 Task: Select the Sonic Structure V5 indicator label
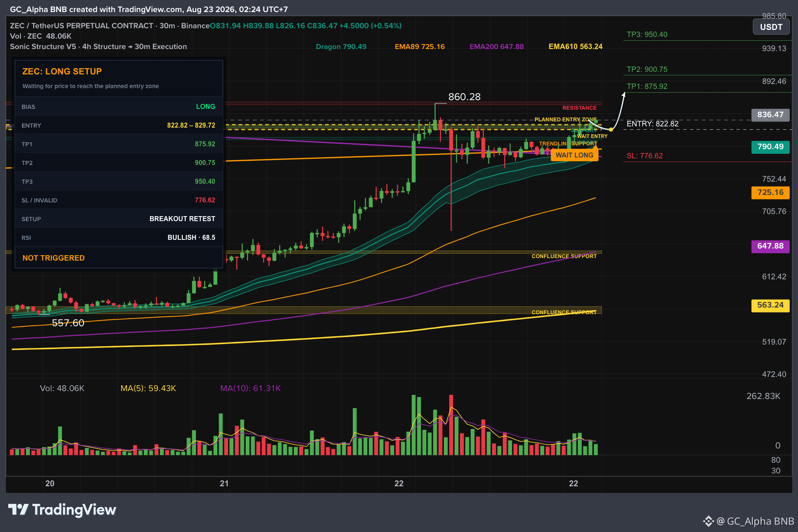tap(99, 47)
